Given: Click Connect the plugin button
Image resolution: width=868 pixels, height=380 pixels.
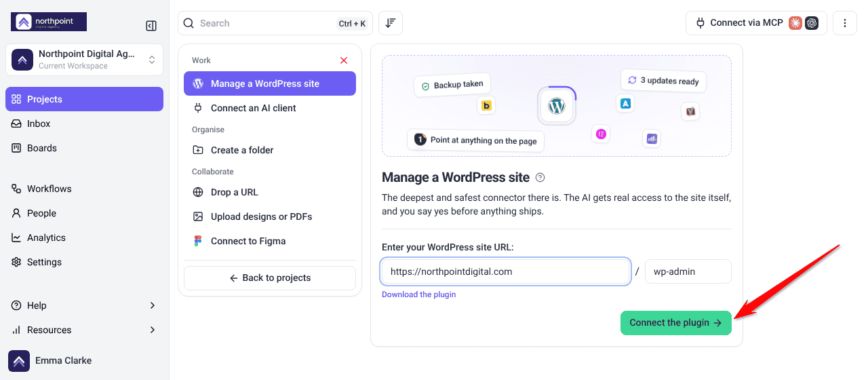Looking at the screenshot, I should pyautogui.click(x=676, y=323).
